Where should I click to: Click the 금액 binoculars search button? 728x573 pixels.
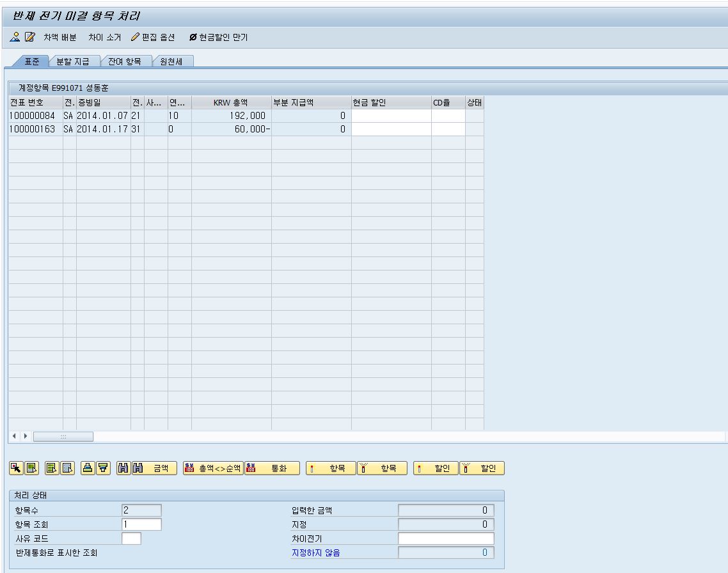click(154, 469)
